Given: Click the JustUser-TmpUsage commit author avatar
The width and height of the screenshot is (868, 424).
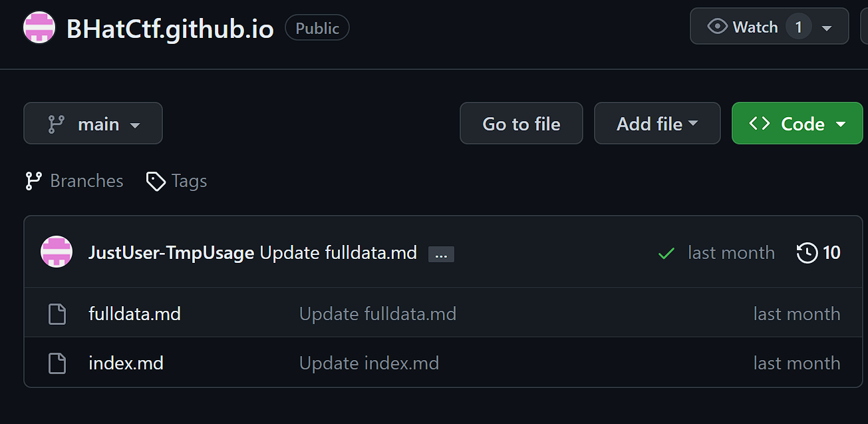Looking at the screenshot, I should (57, 252).
